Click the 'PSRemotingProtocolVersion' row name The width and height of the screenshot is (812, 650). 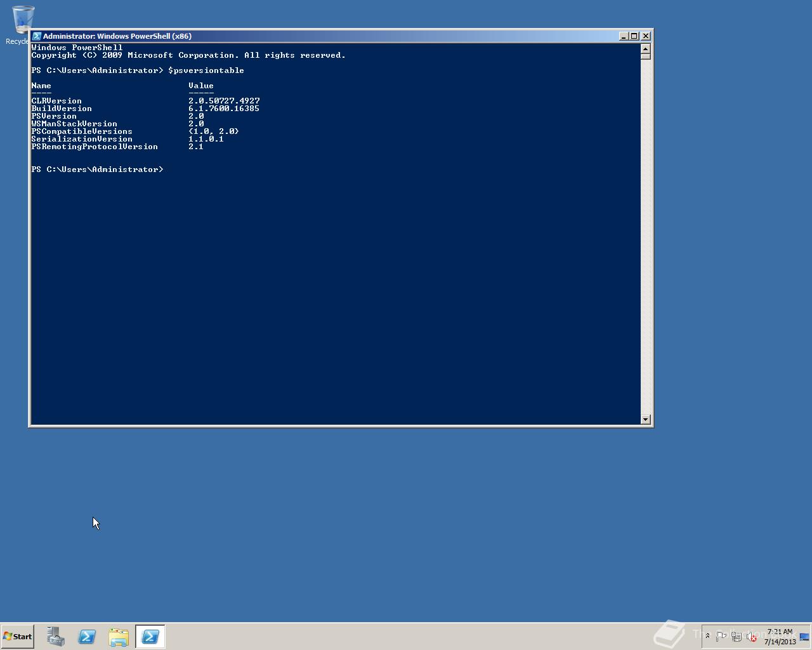tap(95, 147)
